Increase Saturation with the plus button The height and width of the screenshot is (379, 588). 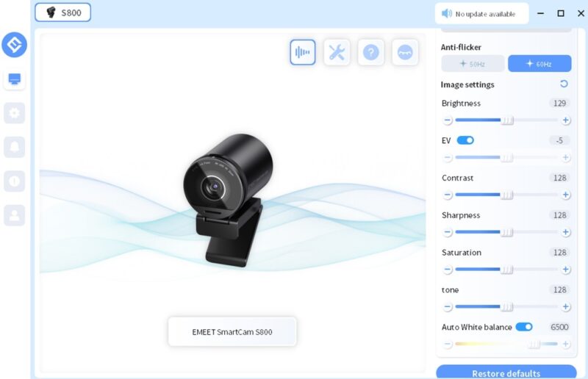pyautogui.click(x=566, y=270)
